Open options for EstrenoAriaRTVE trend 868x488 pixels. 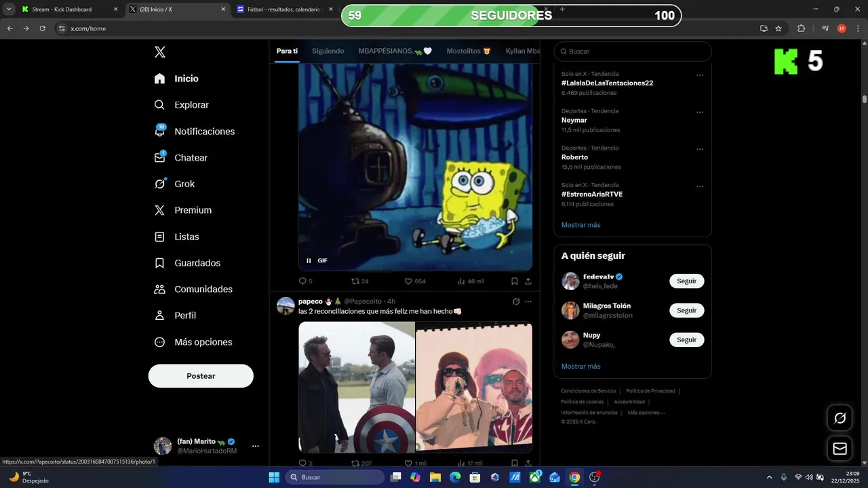pyautogui.click(x=700, y=186)
